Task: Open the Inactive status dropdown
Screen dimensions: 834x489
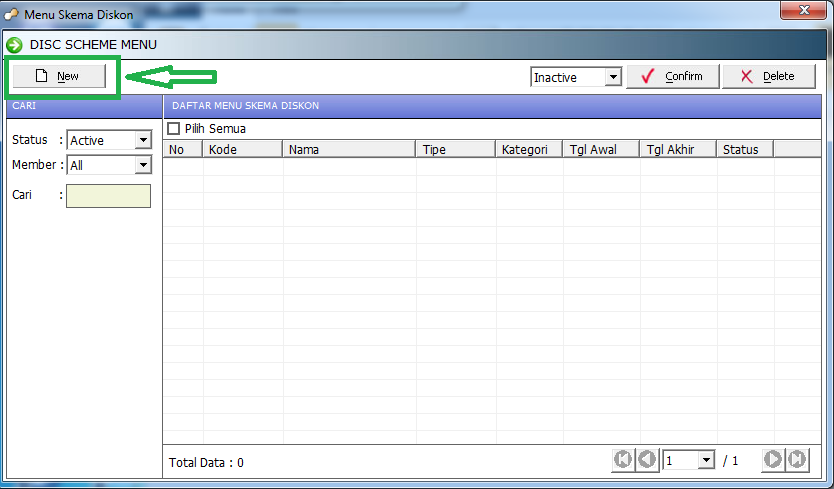Action: click(x=613, y=77)
